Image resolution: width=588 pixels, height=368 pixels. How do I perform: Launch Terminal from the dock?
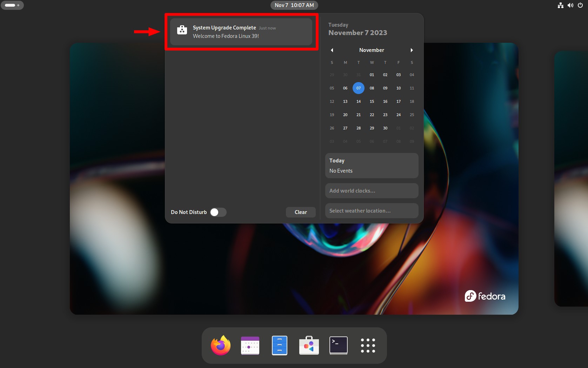click(x=339, y=346)
